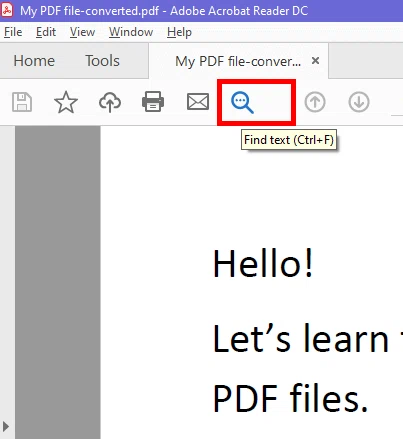Upload file using the cloud arrow icon

click(110, 102)
